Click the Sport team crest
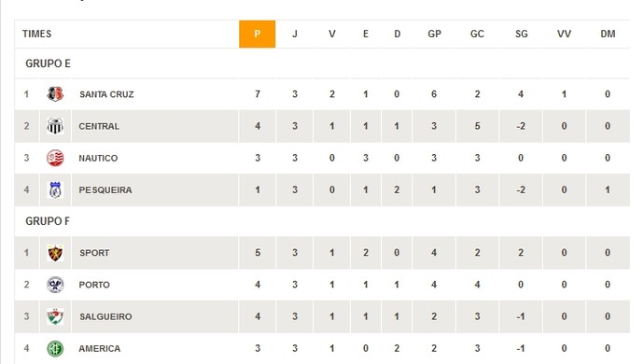 tap(55, 253)
